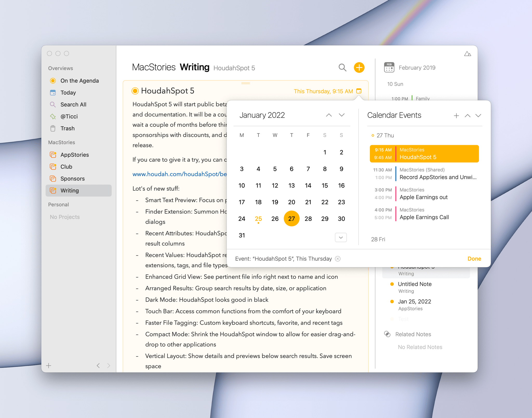Select January 27 in the calendar
The image size is (532, 418).
[x=291, y=219]
